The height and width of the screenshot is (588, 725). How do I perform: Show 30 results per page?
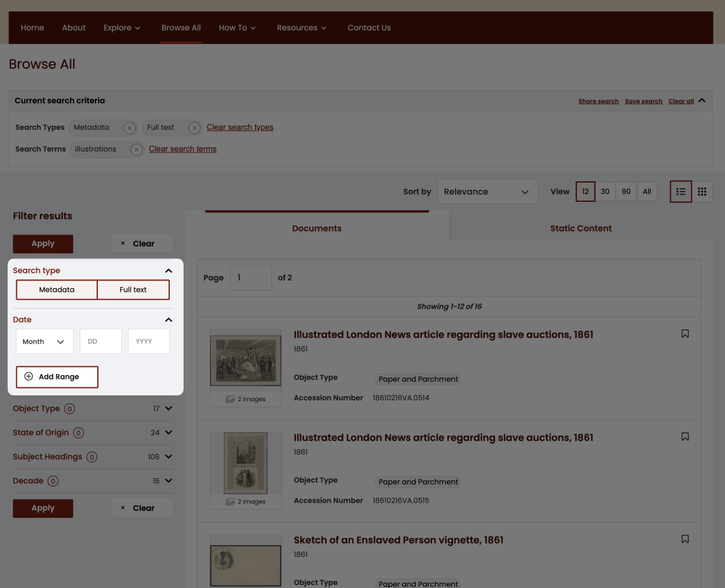click(605, 192)
